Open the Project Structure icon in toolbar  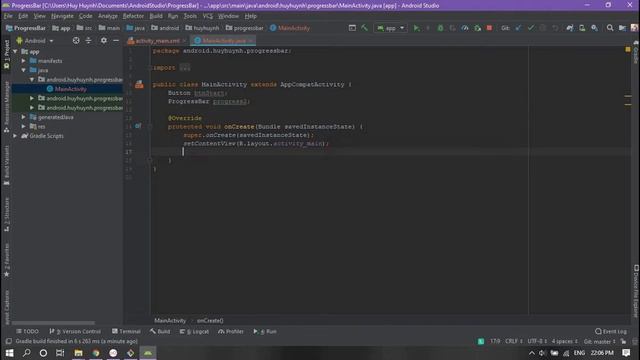tap(622, 28)
